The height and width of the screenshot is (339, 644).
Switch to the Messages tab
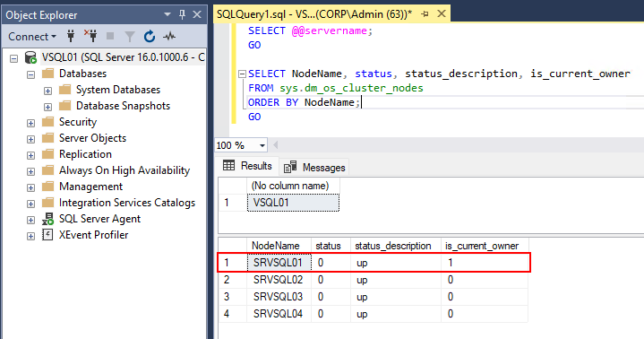[x=314, y=168]
